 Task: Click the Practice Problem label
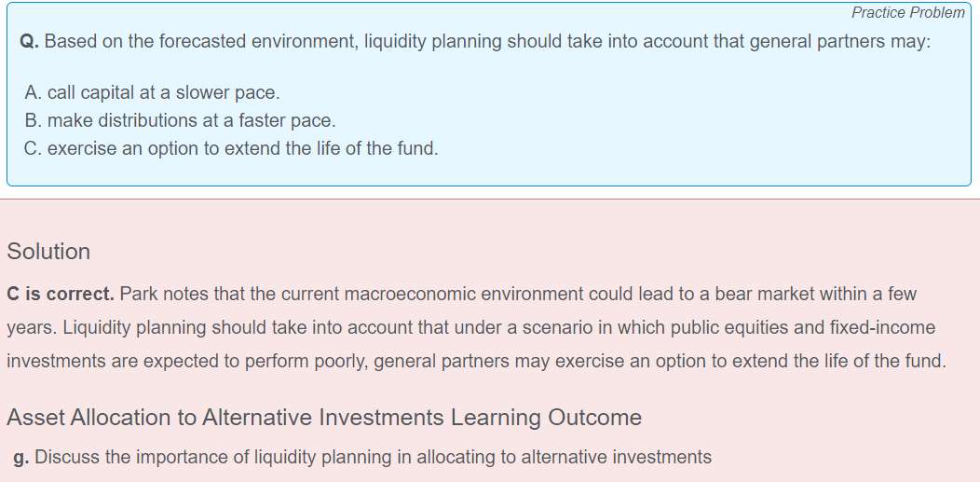[907, 13]
